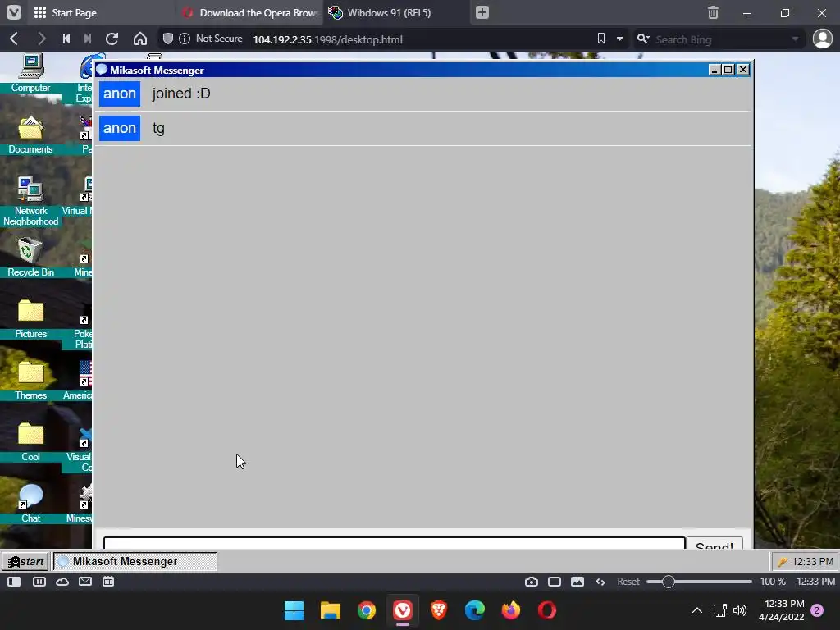Launch Microsoft Edge from taskbar
This screenshot has width=840, height=630.
475,610
